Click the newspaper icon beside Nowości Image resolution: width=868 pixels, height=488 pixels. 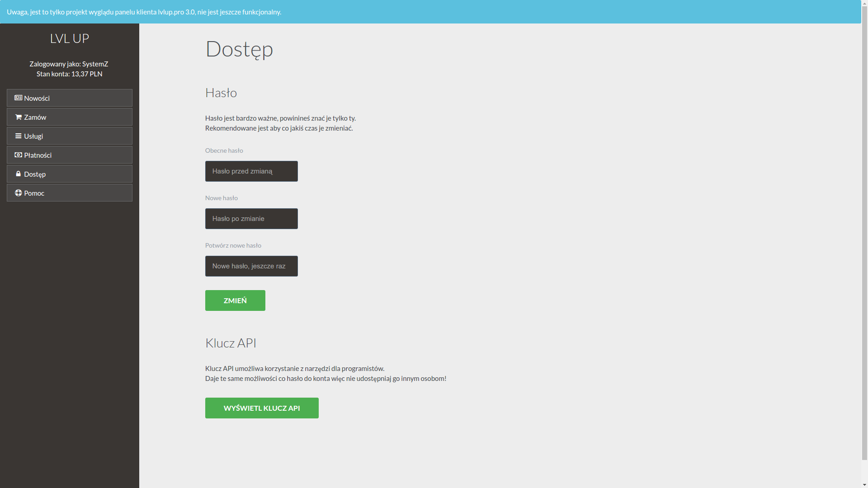[x=18, y=98]
